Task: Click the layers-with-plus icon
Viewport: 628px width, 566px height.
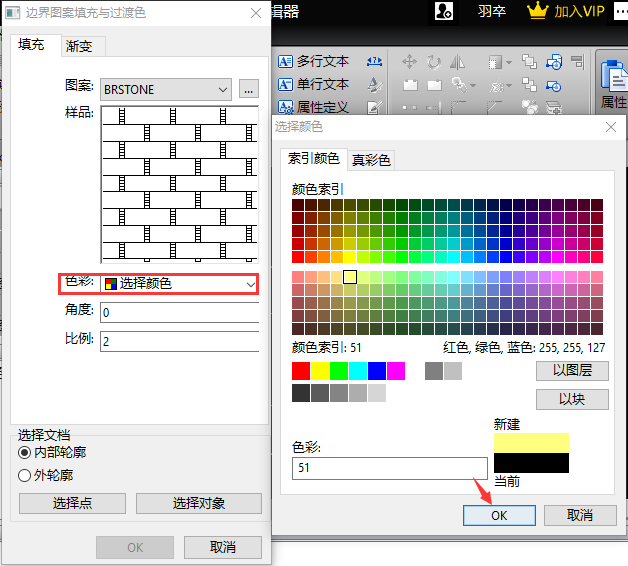Action: [554, 107]
